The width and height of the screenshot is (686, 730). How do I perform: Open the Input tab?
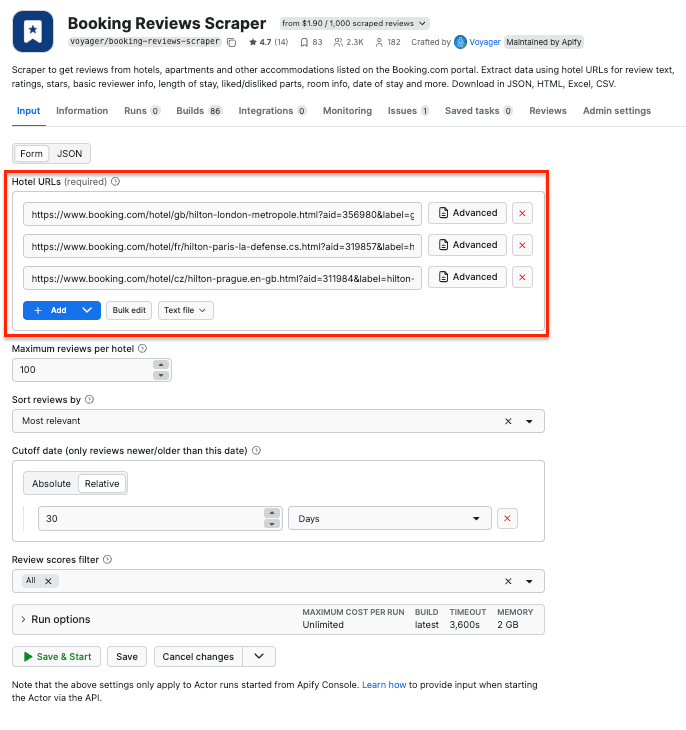tap(28, 111)
